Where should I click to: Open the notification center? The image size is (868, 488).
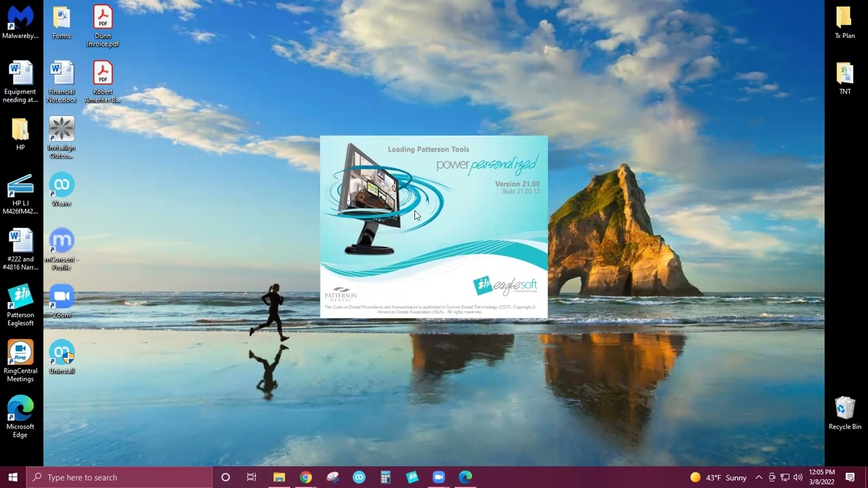850,477
